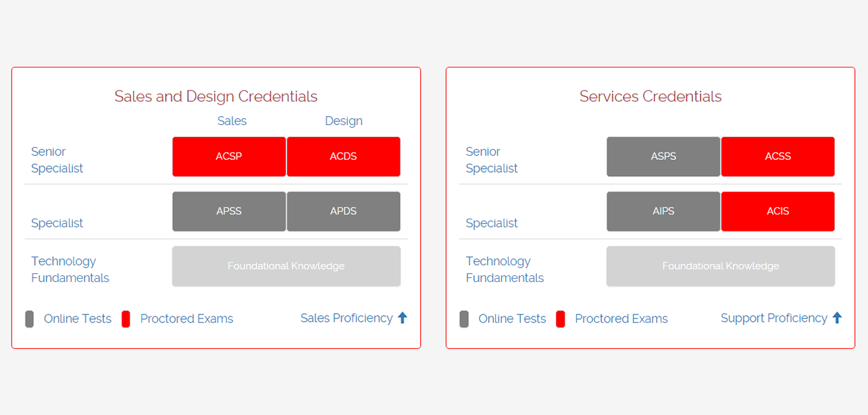Screen dimensions: 868x415
Task: Click Technology Fundamentals label in Services panel
Action: point(505,269)
